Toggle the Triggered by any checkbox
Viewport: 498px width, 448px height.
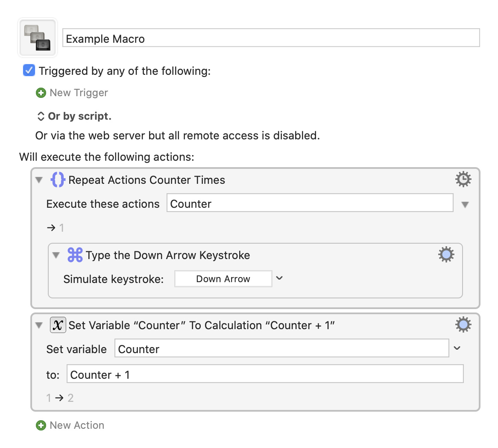click(x=29, y=70)
